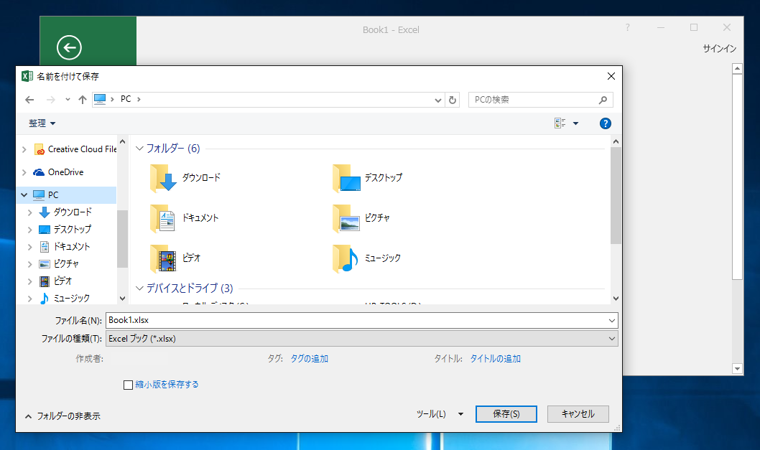Click navigation pane scrollbar
Viewport: 760px width, 450px height.
(122, 239)
